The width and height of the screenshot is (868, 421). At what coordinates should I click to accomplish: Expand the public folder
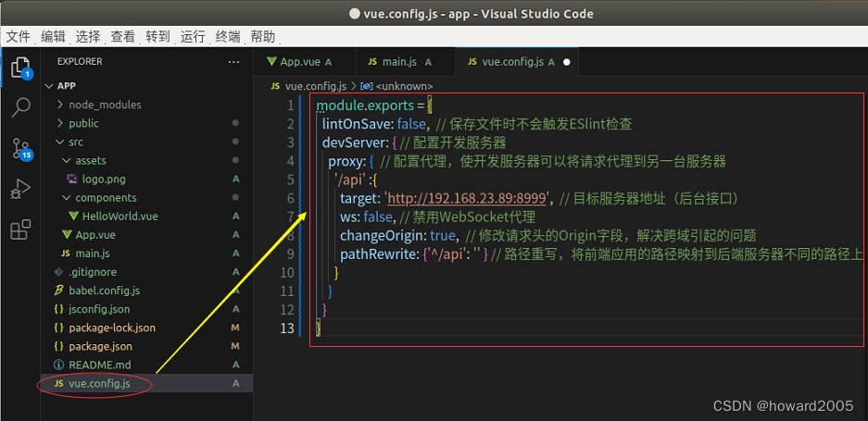click(x=60, y=123)
